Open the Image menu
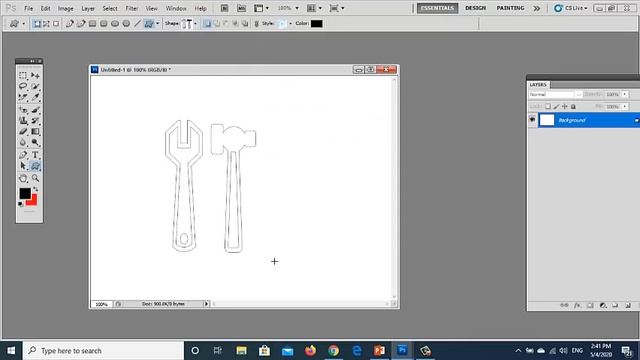Viewport: 640px width, 360px height. [65, 8]
